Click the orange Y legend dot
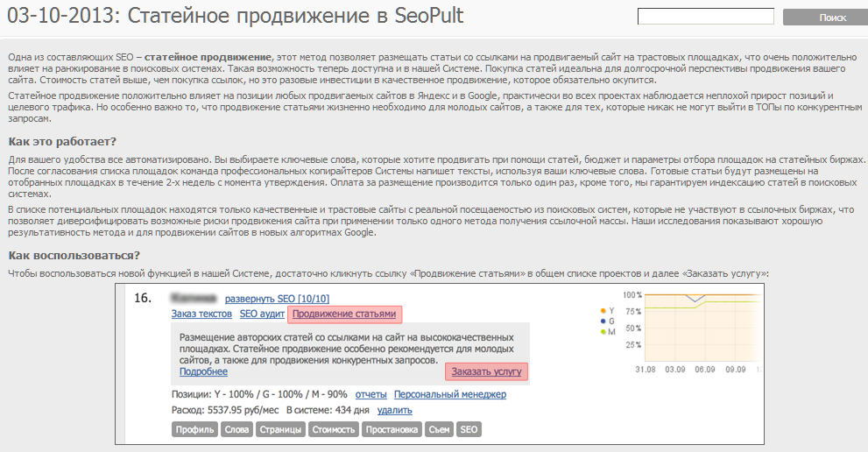 [603, 311]
